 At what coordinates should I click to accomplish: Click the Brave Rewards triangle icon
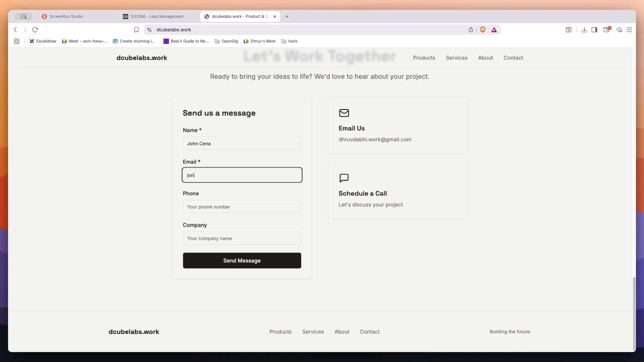pyautogui.click(x=494, y=30)
